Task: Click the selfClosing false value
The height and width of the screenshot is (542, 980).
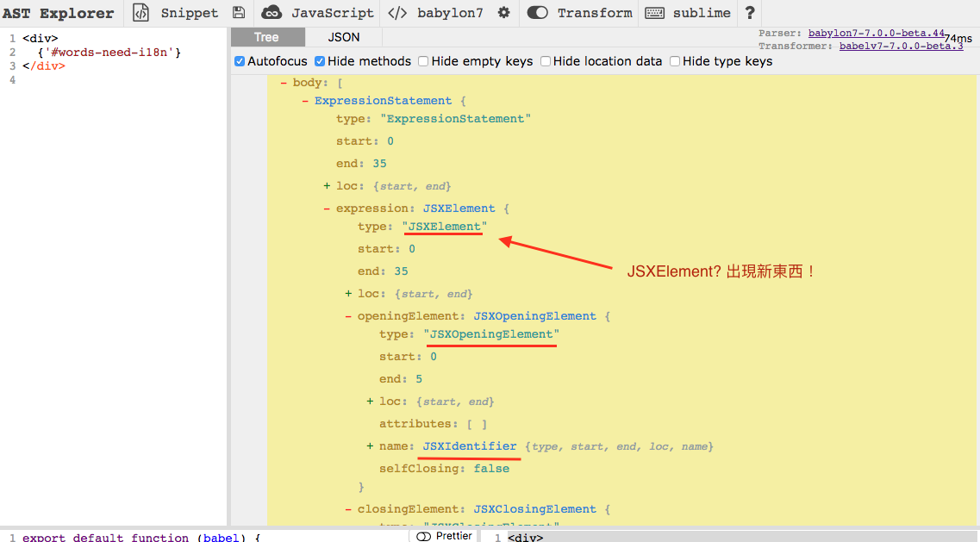Action: (491, 468)
